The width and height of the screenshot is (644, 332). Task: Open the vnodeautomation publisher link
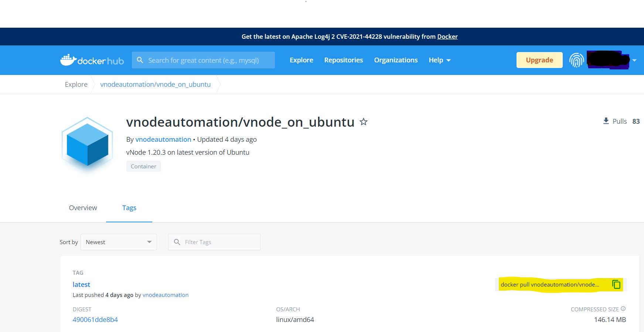[x=163, y=140]
